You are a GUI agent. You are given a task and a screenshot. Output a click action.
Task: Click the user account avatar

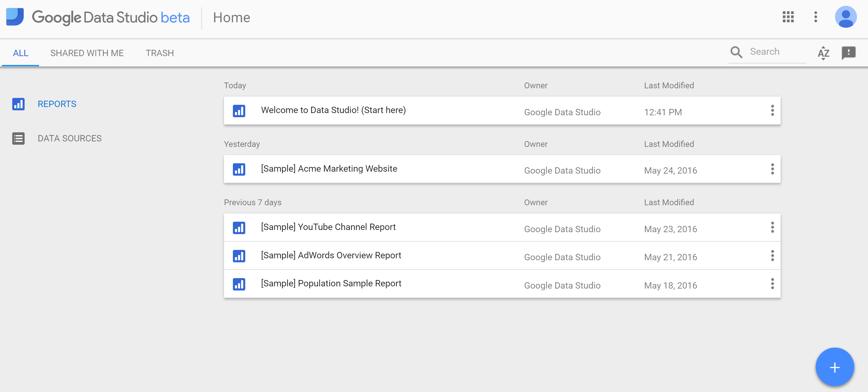845,17
